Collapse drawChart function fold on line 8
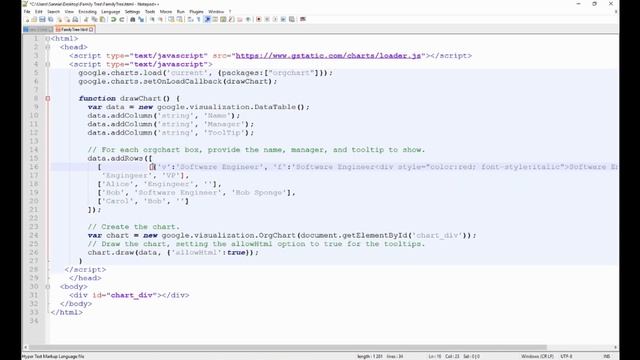The image size is (640, 360). (x=47, y=99)
